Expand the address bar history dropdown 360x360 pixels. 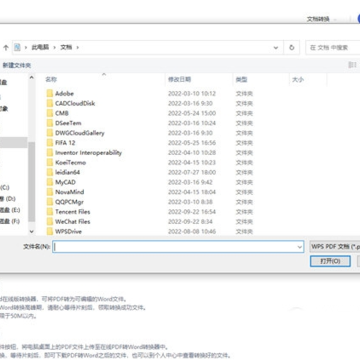(276, 48)
